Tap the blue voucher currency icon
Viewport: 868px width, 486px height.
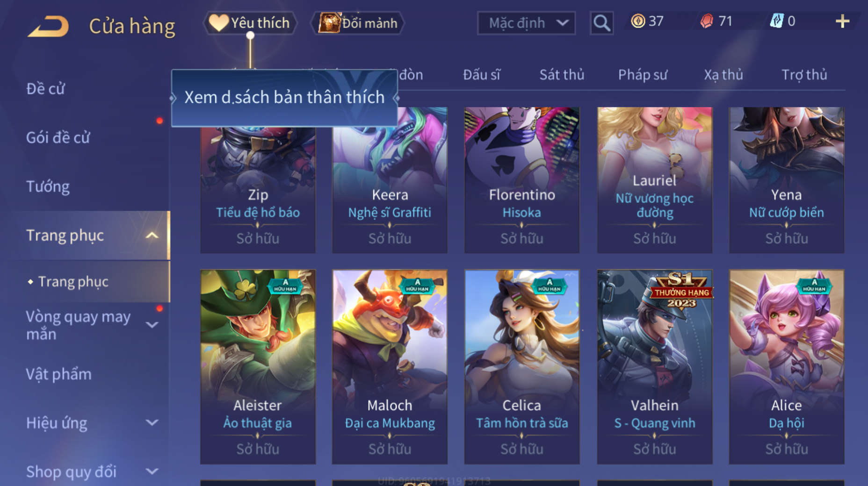776,21
